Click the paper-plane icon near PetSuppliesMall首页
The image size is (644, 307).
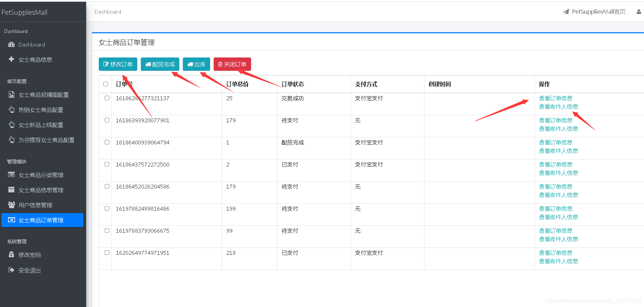566,12
